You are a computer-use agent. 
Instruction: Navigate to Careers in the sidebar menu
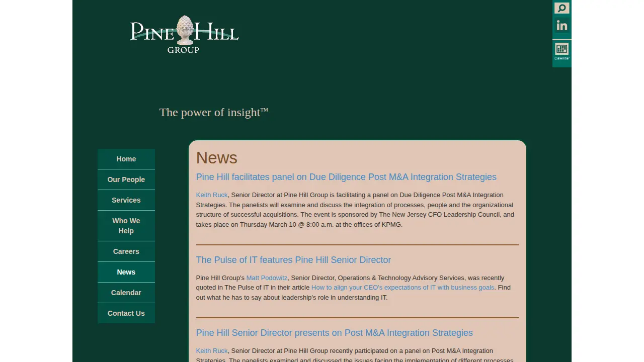point(126,251)
